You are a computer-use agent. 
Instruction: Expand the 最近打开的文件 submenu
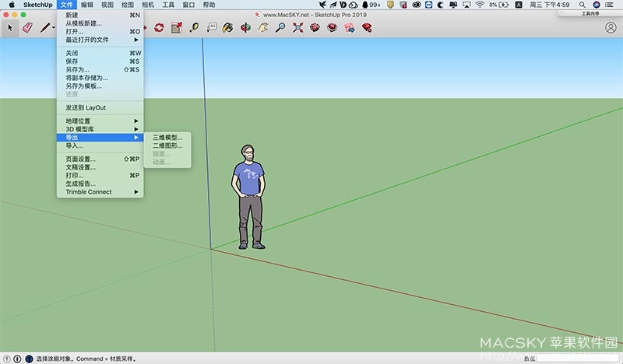[100, 40]
